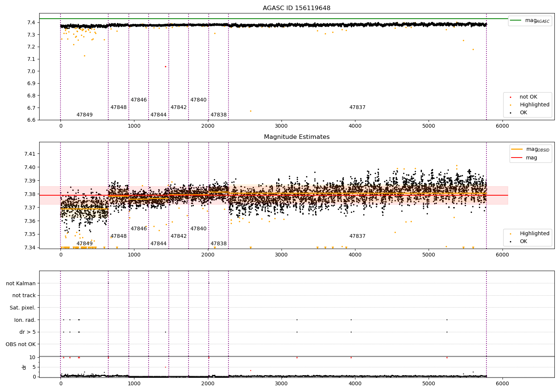560x392 pixels.
Task: Click 'Highlighted' legend entry in top plot
Action: tap(534, 105)
